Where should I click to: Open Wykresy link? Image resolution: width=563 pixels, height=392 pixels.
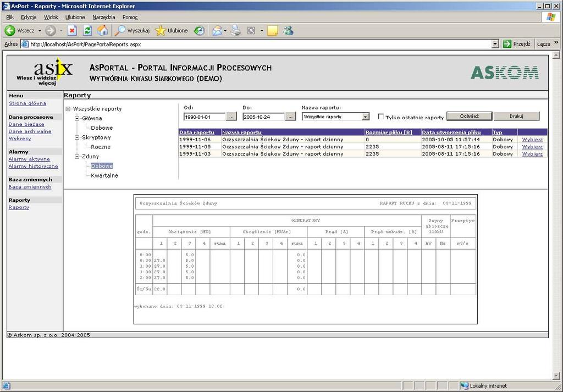(20, 139)
